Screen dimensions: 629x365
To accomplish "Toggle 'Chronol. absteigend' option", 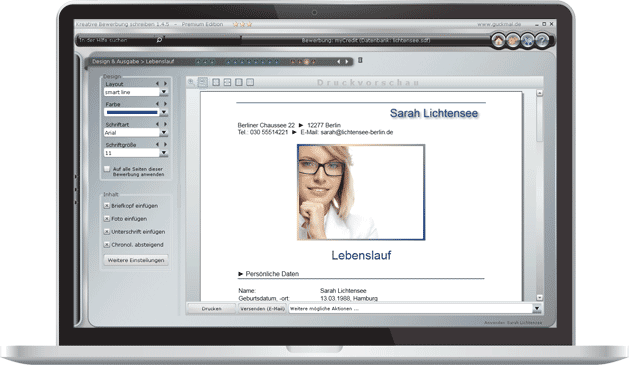I will [107, 245].
